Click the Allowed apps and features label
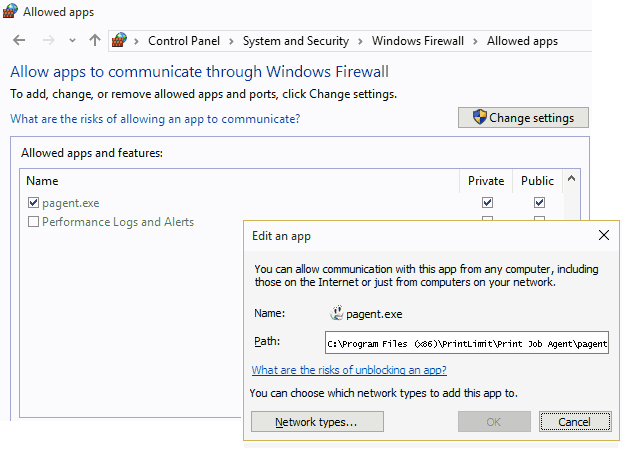 pos(92,153)
